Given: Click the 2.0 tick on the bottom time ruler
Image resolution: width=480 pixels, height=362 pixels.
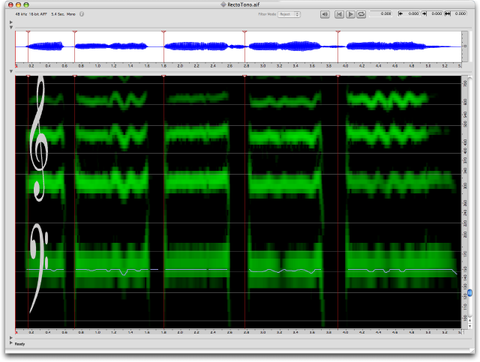Looking at the screenshot, I should (x=180, y=332).
